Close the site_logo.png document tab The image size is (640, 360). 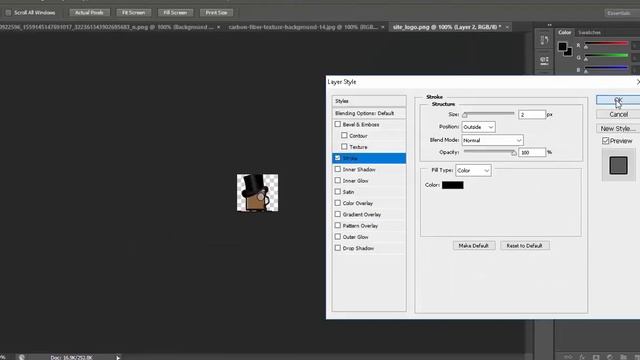[507, 27]
